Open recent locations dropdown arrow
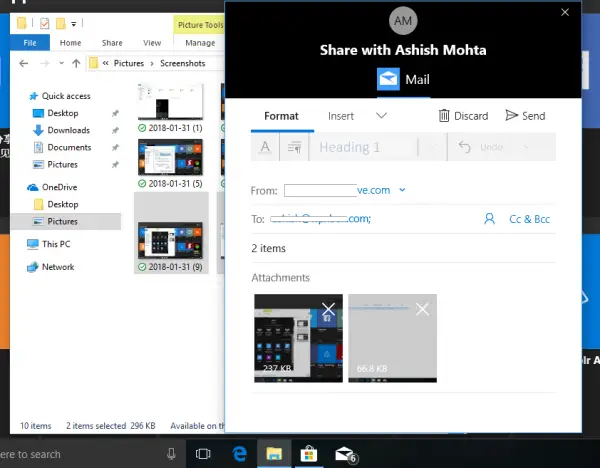600x468 pixels. point(61,63)
